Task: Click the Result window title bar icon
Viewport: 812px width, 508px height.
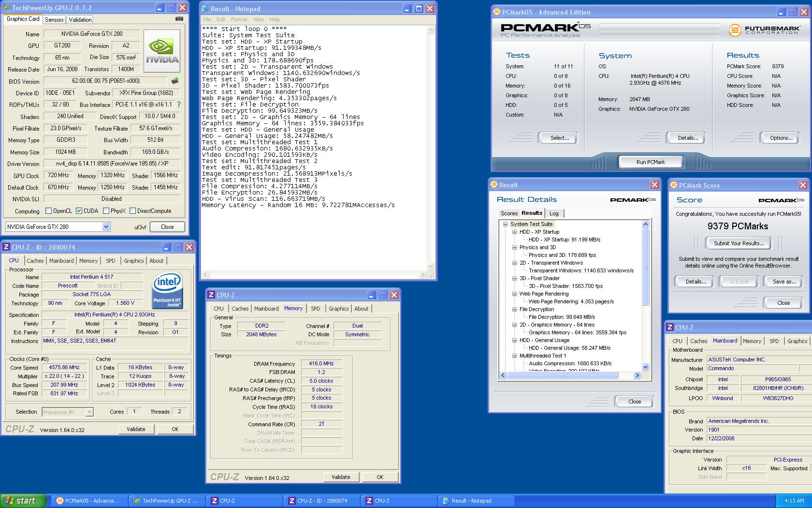Action: (493, 184)
